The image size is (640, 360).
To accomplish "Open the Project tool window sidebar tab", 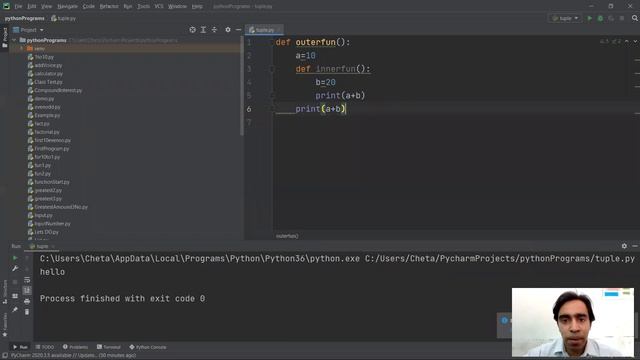I will click(5, 38).
